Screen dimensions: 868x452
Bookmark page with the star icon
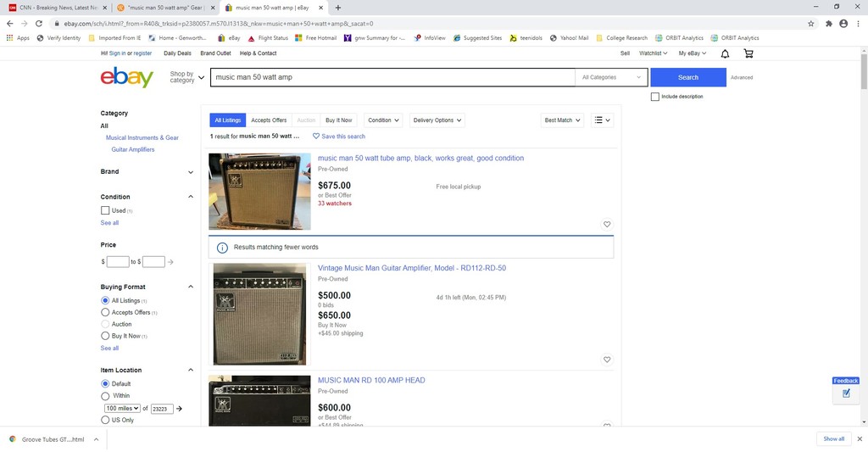tap(811, 24)
